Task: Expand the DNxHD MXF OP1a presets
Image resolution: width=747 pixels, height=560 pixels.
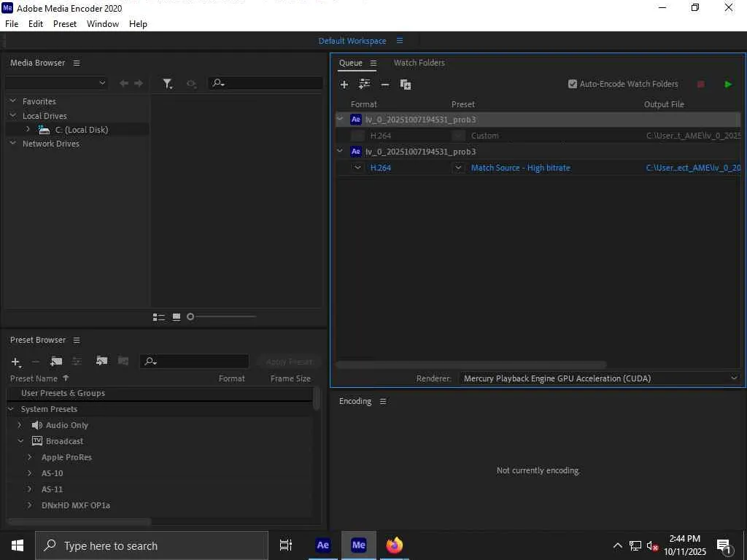Action: click(29, 505)
